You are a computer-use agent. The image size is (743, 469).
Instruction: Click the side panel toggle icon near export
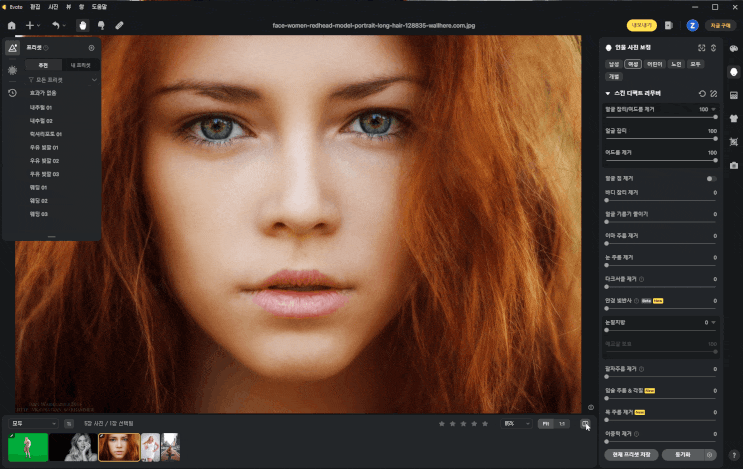(669, 26)
